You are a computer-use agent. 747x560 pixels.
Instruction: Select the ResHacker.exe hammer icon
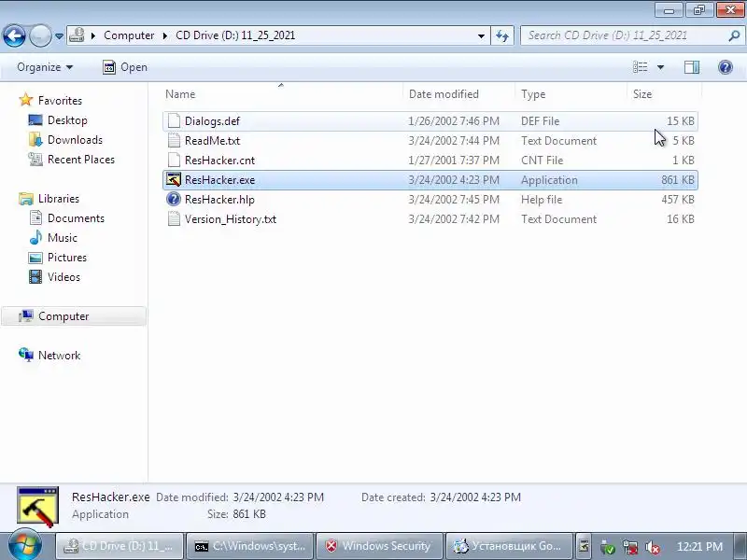(x=174, y=179)
